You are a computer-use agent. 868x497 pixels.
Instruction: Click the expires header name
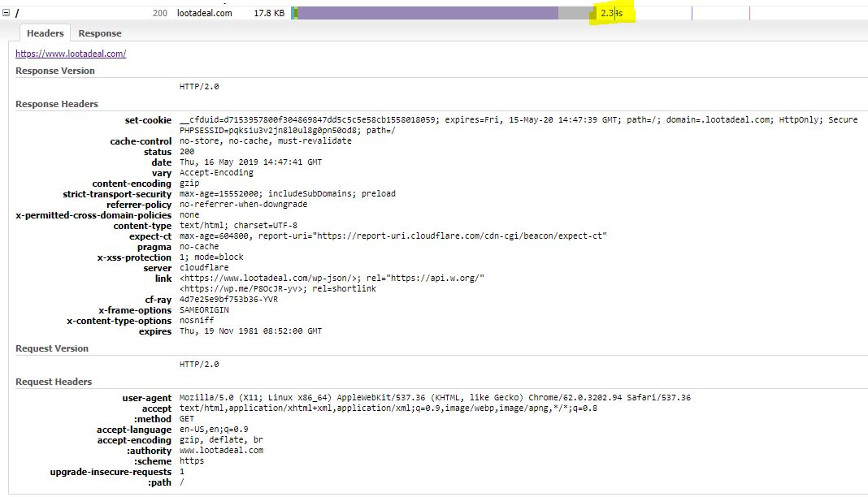[x=155, y=331]
